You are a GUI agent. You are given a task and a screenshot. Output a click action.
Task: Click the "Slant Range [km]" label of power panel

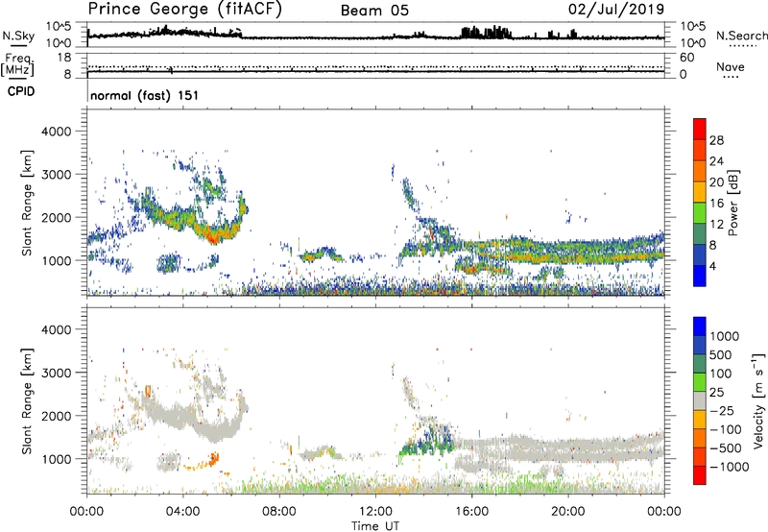coord(27,203)
